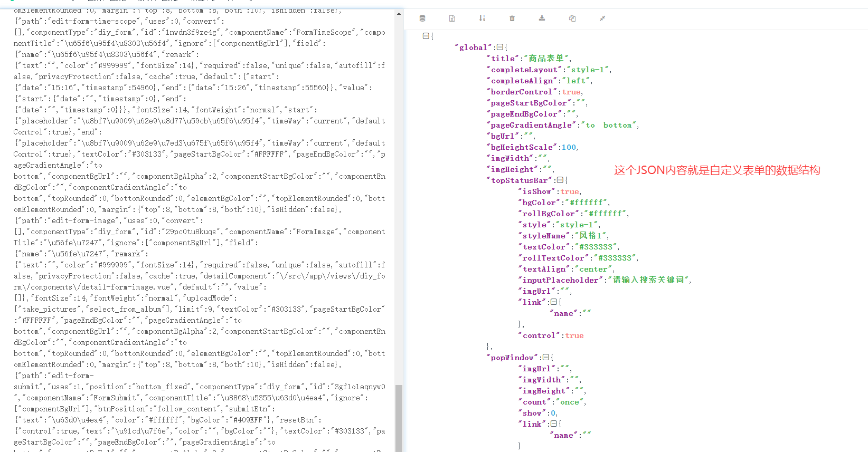Screen dimensions: 868x452
Task: Collapse the "popWindow" node
Action: coord(545,358)
